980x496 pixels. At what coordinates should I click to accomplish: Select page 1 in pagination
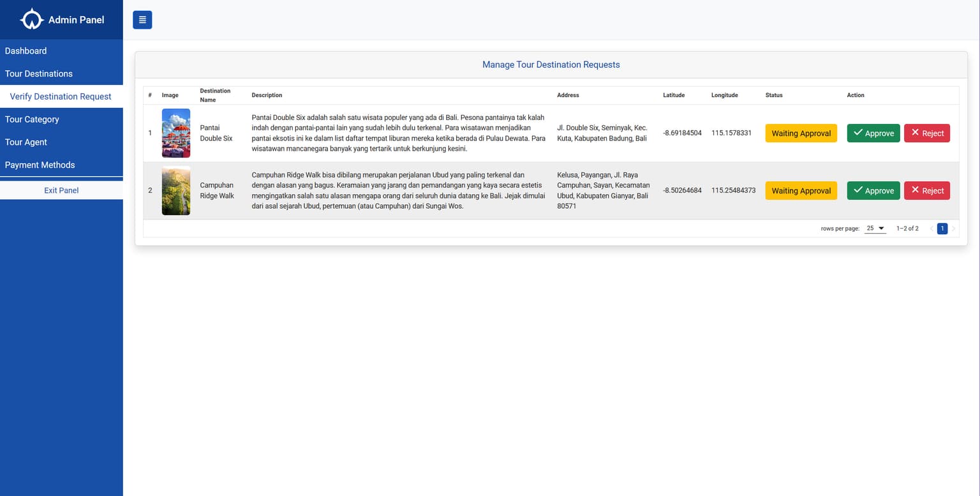pos(942,229)
